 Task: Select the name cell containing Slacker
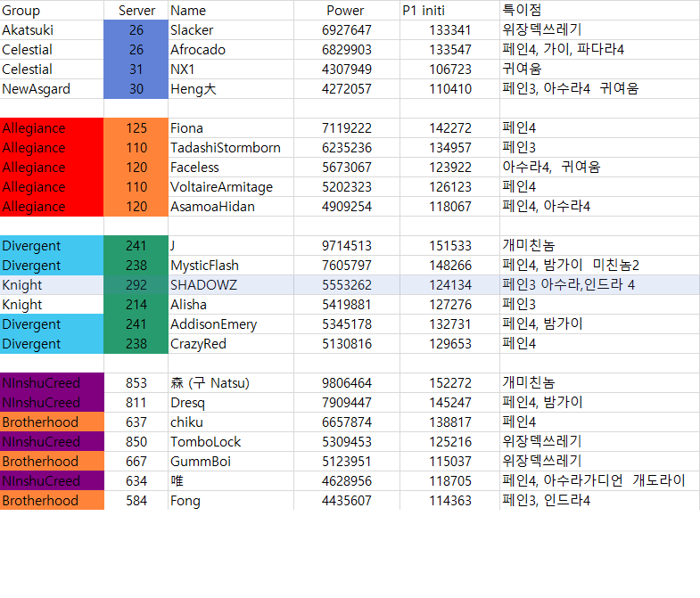[230, 30]
